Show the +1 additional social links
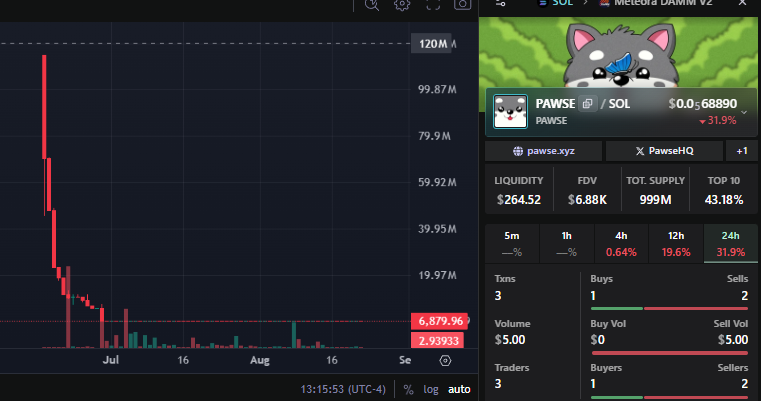The width and height of the screenshot is (761, 401). point(742,151)
